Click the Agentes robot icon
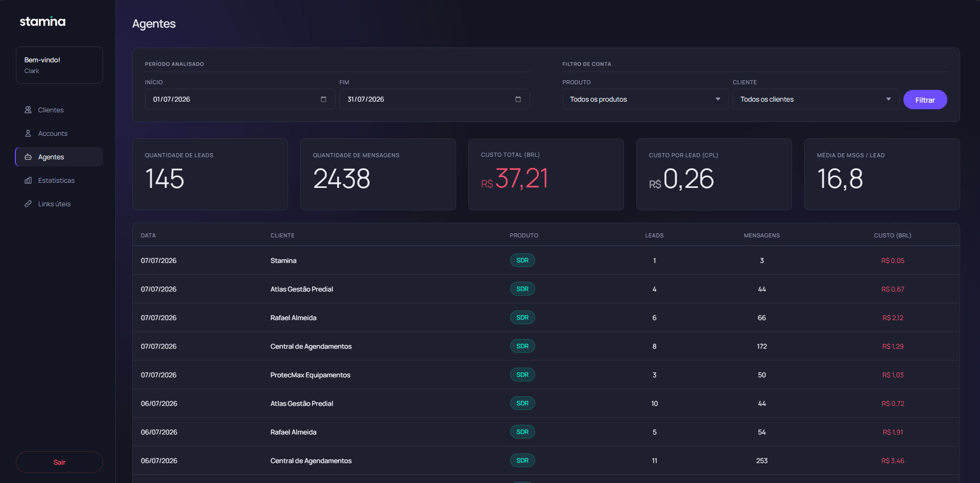 click(x=28, y=157)
